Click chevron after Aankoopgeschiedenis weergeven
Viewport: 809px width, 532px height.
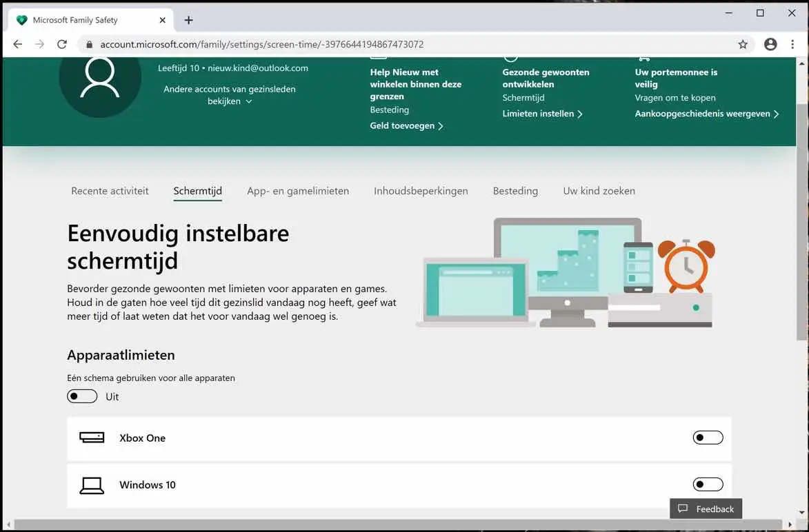tap(776, 114)
